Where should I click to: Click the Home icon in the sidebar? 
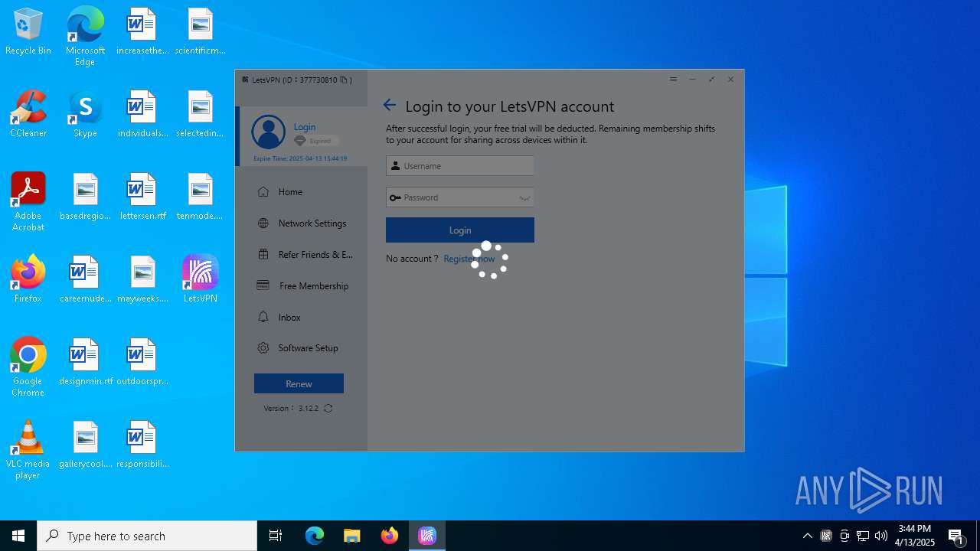point(263,192)
